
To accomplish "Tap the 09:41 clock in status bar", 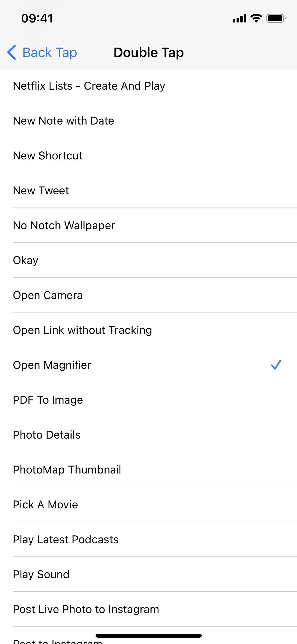I will click(x=37, y=18).
